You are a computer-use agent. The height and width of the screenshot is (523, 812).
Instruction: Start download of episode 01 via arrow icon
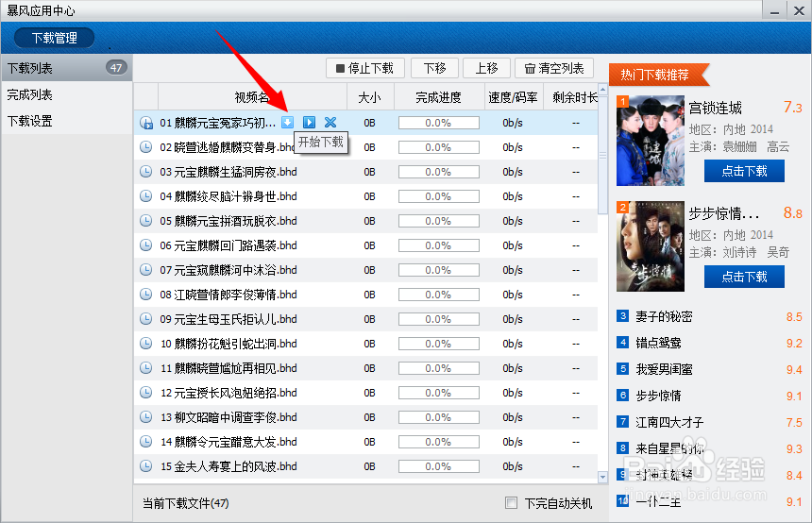click(x=287, y=122)
